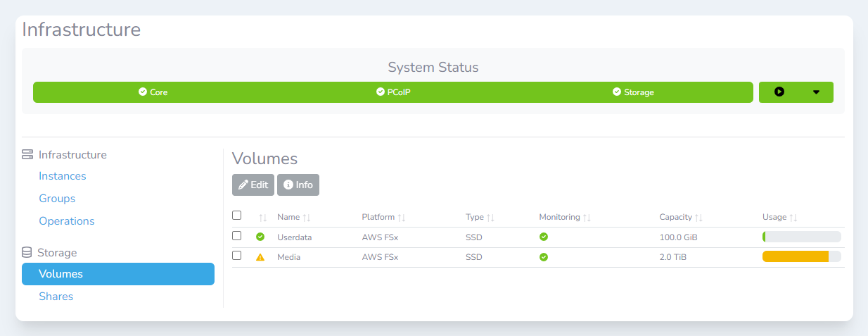Click the Media usage progress bar
This screenshot has height=336, width=868.
point(801,257)
